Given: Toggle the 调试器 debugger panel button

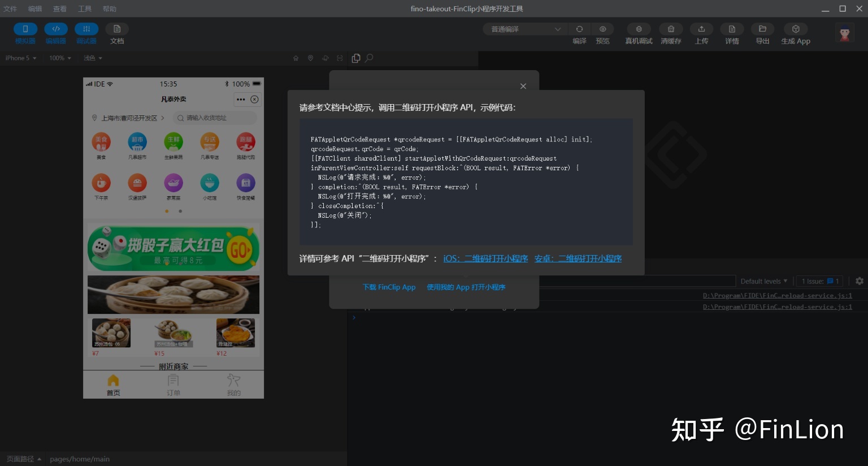Looking at the screenshot, I should 86,29.
